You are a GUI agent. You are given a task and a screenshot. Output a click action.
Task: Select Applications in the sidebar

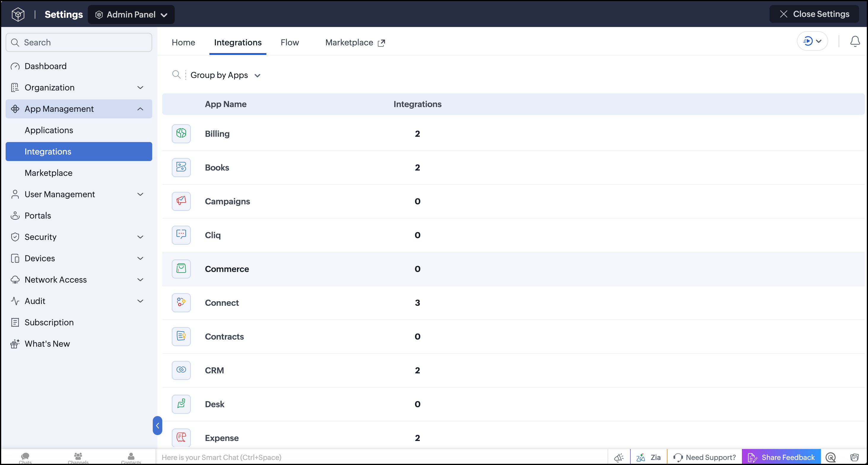[79, 130]
